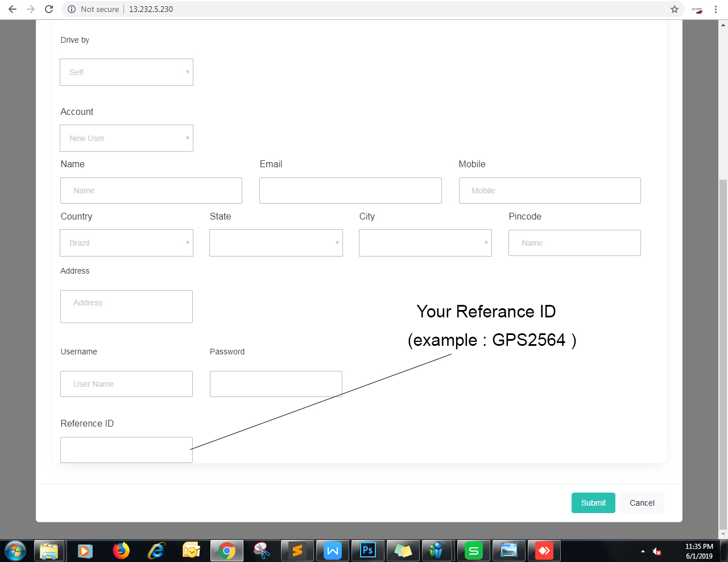Open the City dropdown
The image size is (728, 562).
tap(425, 243)
